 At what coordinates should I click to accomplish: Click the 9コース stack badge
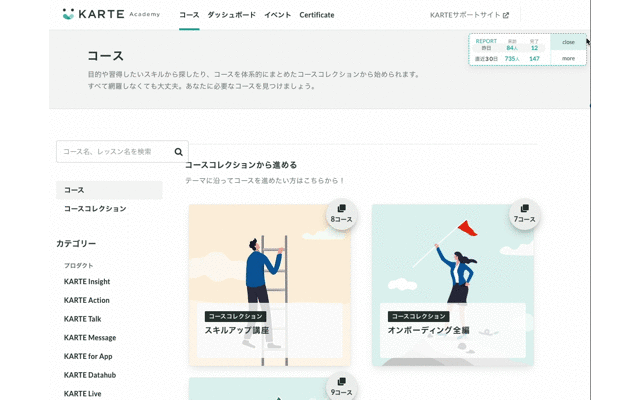pos(342,387)
